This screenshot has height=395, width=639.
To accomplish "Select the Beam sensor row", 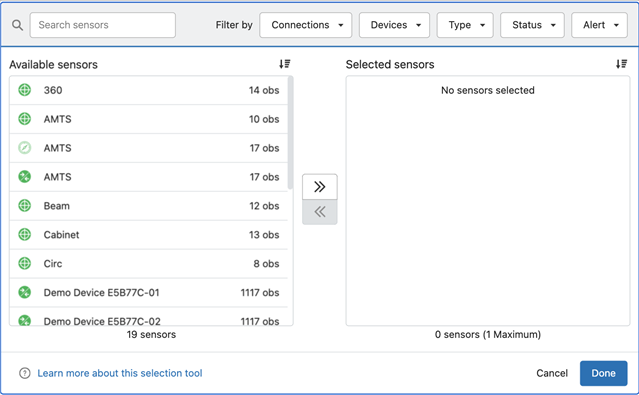I will pos(149,206).
